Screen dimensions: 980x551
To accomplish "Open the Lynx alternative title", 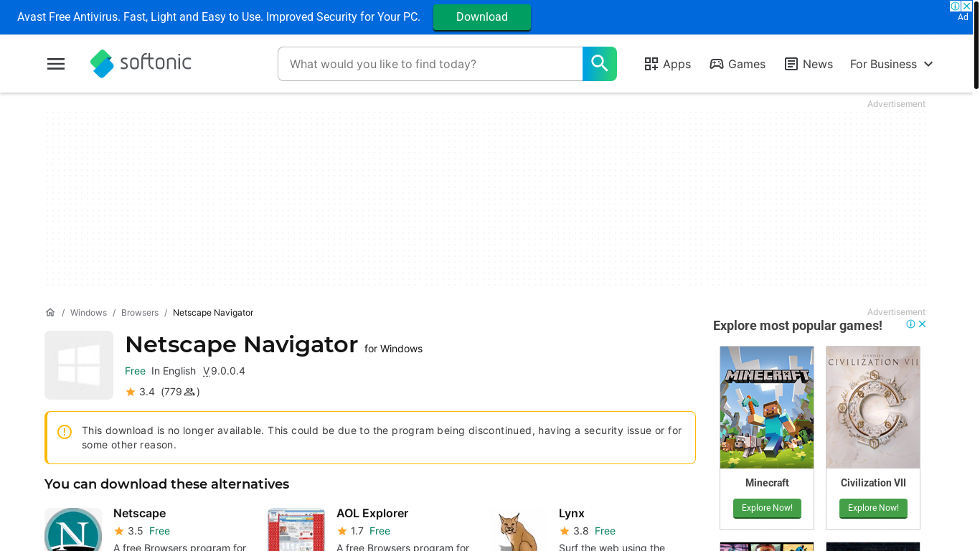I will pos(572,514).
